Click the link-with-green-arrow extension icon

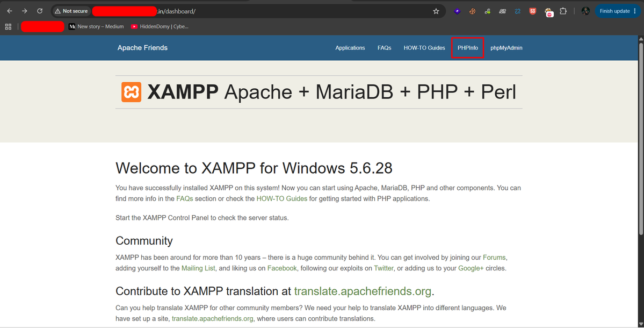click(x=488, y=11)
